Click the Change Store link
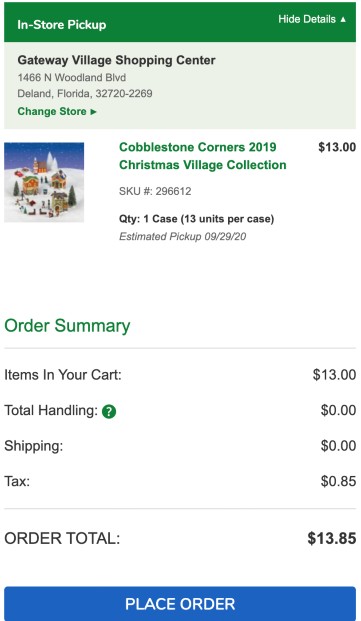The image size is (361, 621). click(52, 111)
